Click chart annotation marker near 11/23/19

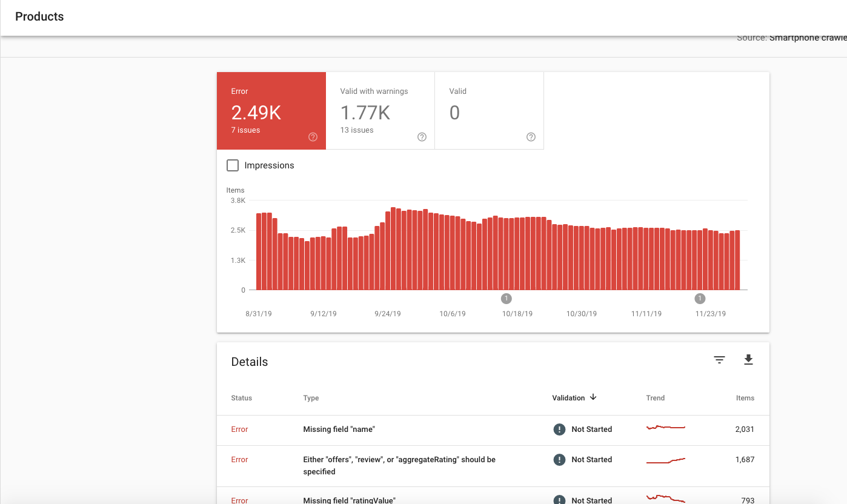click(x=700, y=299)
